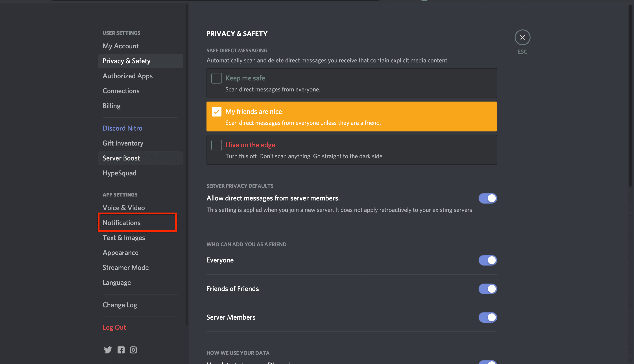Open Gift Inventory section
Viewport: 634px width, 364px height.
tap(123, 143)
